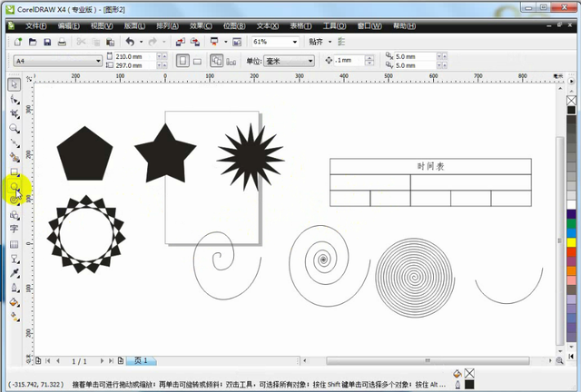The width and height of the screenshot is (581, 392).
Task: Select the Freehand curve tool
Action: pos(15,143)
